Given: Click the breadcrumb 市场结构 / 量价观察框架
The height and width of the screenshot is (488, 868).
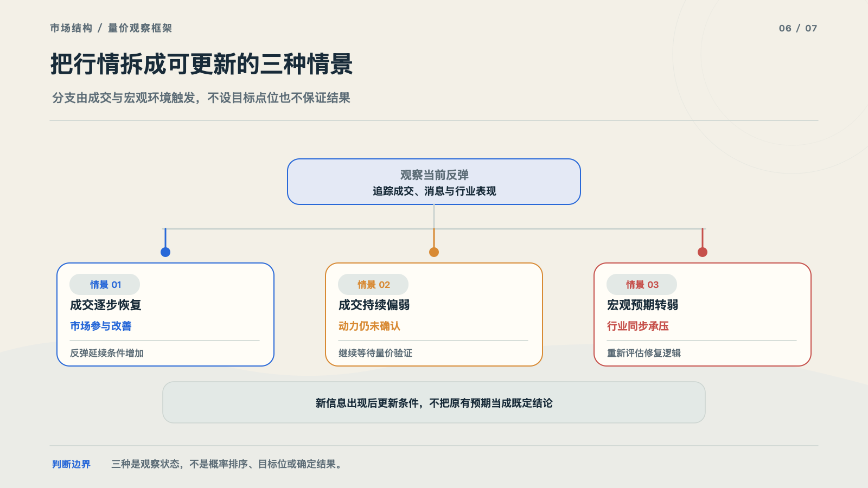Looking at the screenshot, I should (111, 28).
